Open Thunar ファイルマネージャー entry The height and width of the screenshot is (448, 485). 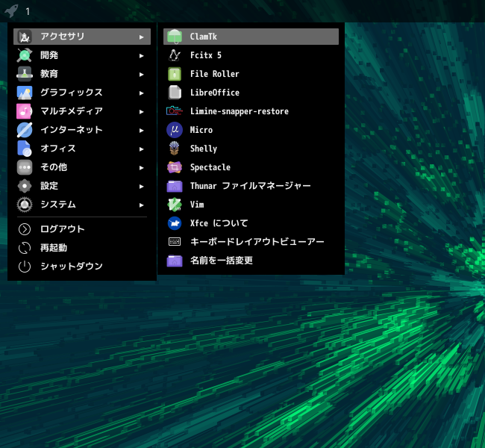251,186
